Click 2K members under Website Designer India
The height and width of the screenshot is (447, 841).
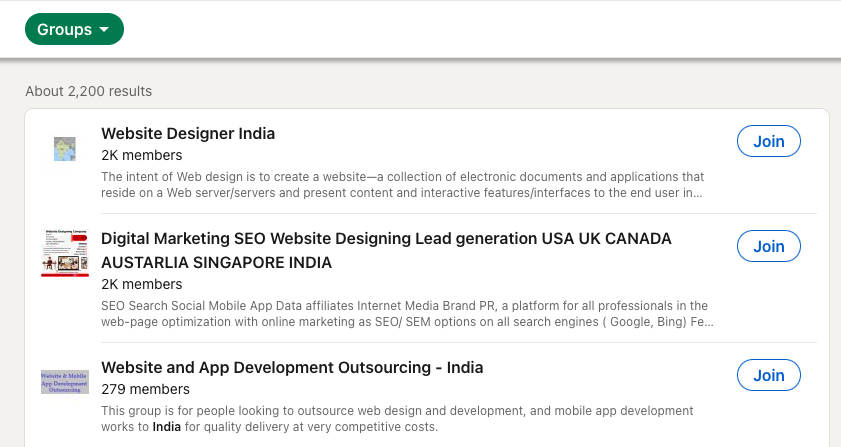tap(142, 155)
